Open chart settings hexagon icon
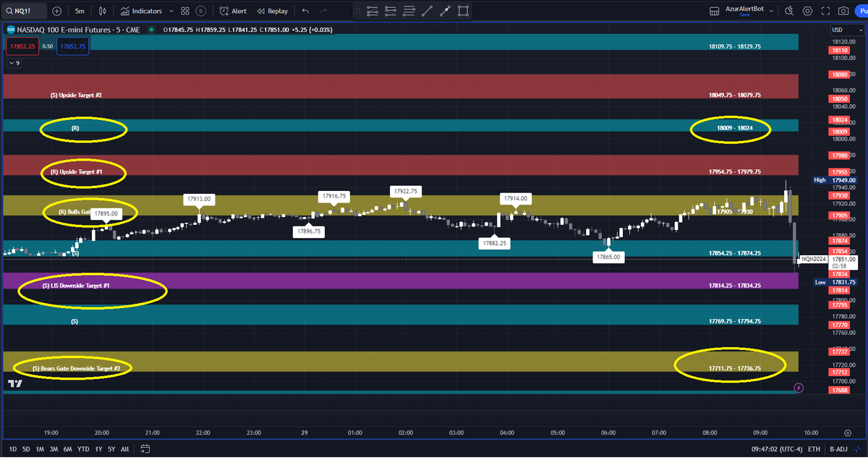Screen dimensions: 868x460 point(807,11)
